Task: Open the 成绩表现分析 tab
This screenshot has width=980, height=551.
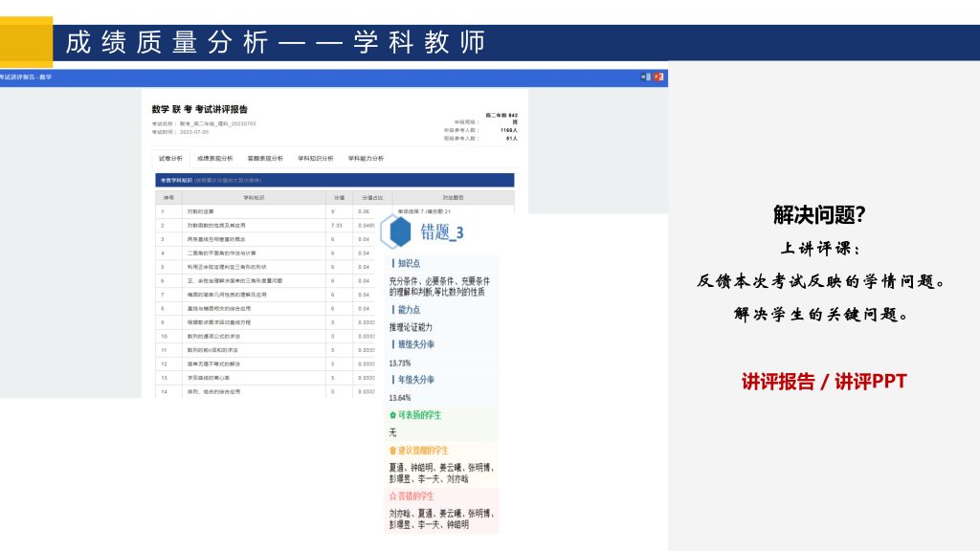Action: [215, 158]
